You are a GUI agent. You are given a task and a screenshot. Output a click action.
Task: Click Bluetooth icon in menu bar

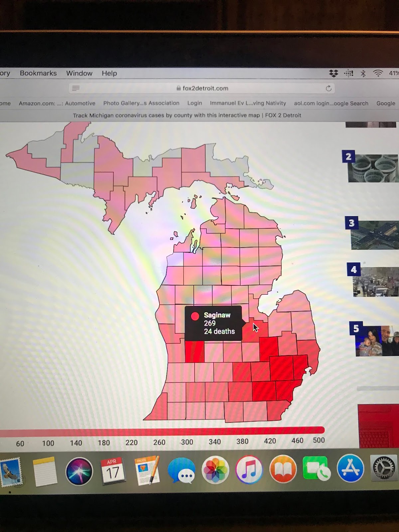[x=363, y=73]
